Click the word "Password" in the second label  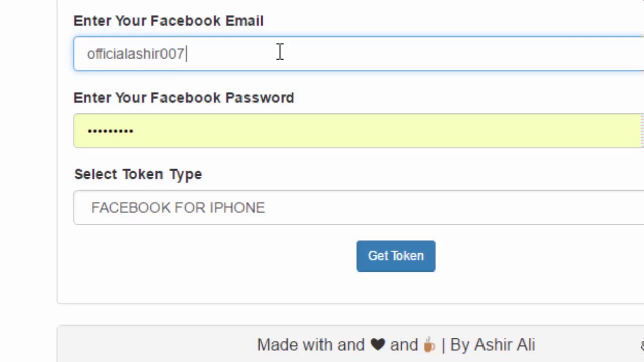260,98
